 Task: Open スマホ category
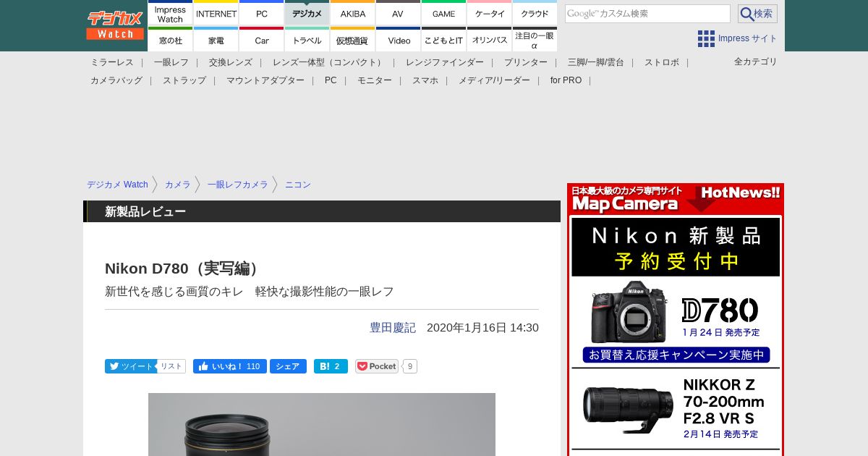tap(425, 80)
